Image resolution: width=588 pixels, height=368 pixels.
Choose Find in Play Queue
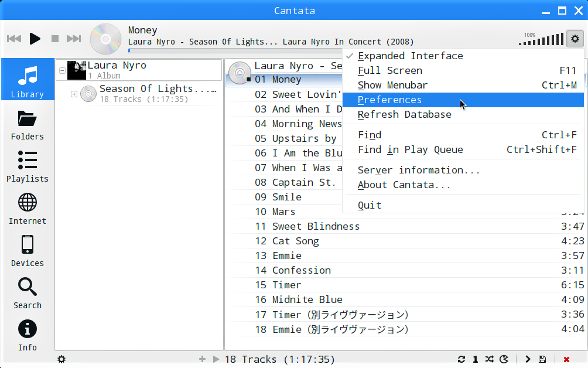463,149
